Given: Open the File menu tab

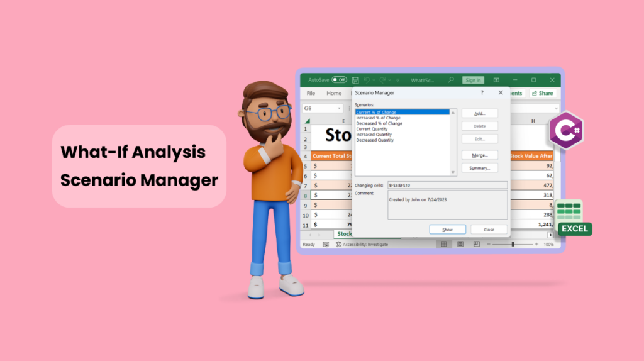Looking at the screenshot, I should click(x=311, y=93).
